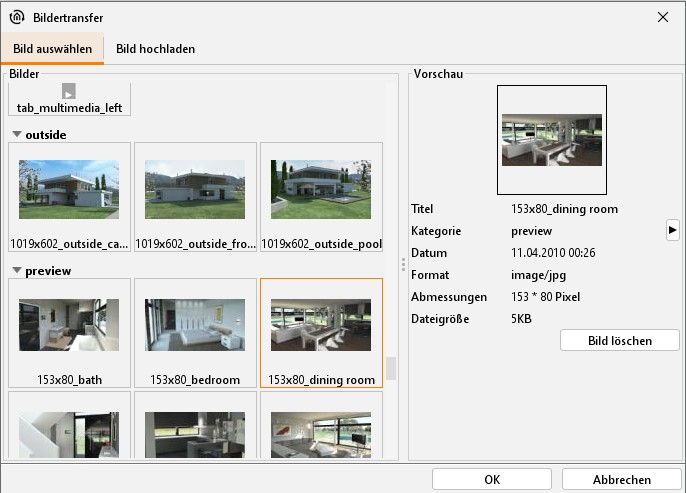
Task: Click the 153x80_dining room thumbnail
Action: (x=321, y=333)
